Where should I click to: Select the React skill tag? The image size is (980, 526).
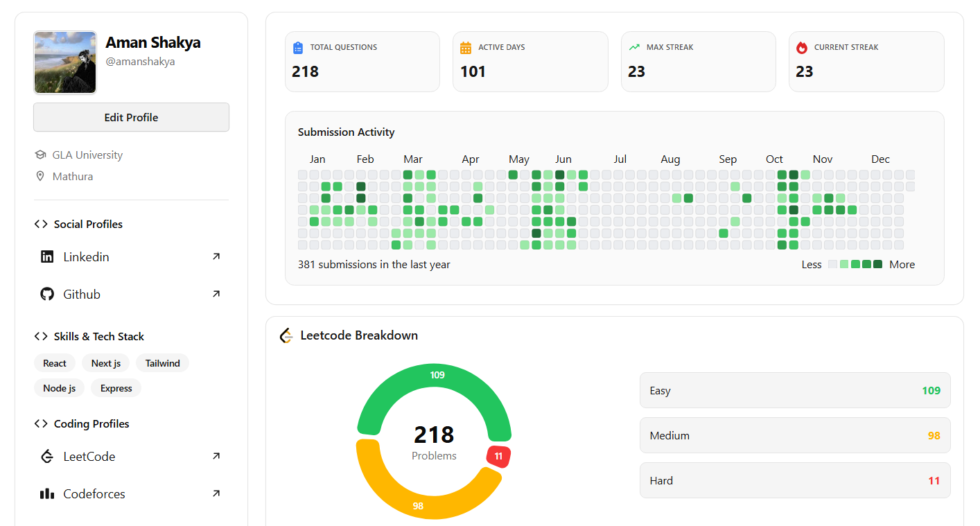point(55,363)
